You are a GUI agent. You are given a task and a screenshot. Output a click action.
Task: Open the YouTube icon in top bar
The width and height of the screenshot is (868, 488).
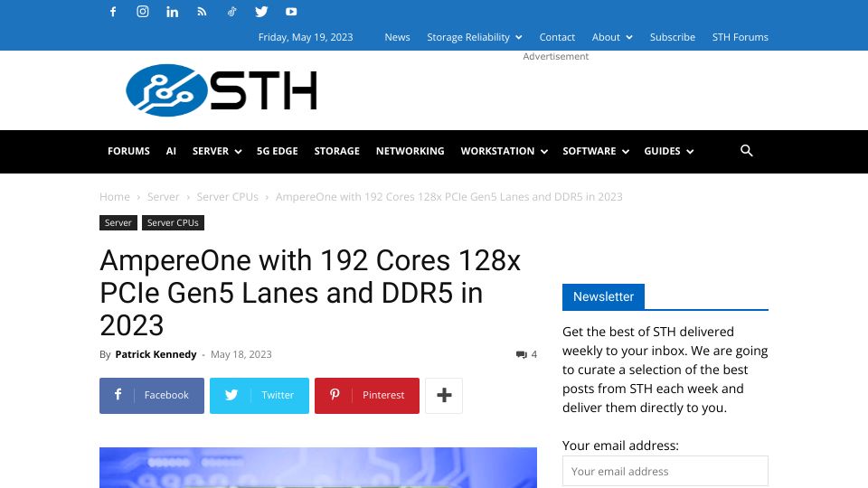291,12
